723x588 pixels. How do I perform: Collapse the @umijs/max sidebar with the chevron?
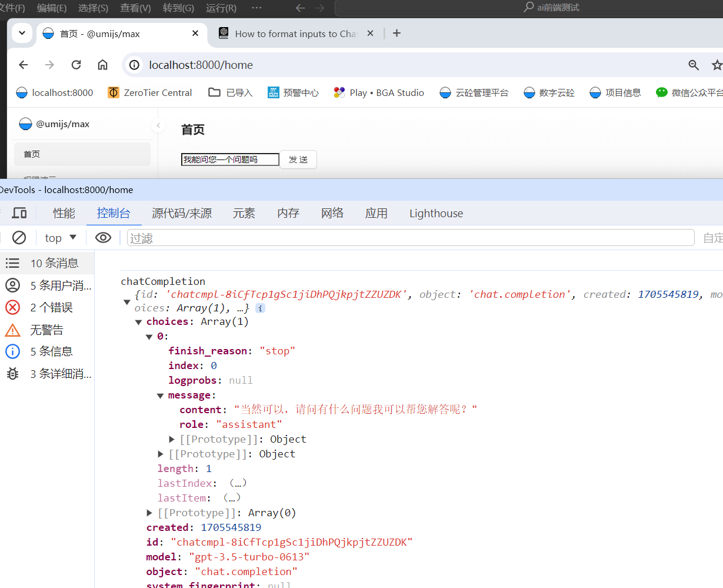[x=158, y=125]
